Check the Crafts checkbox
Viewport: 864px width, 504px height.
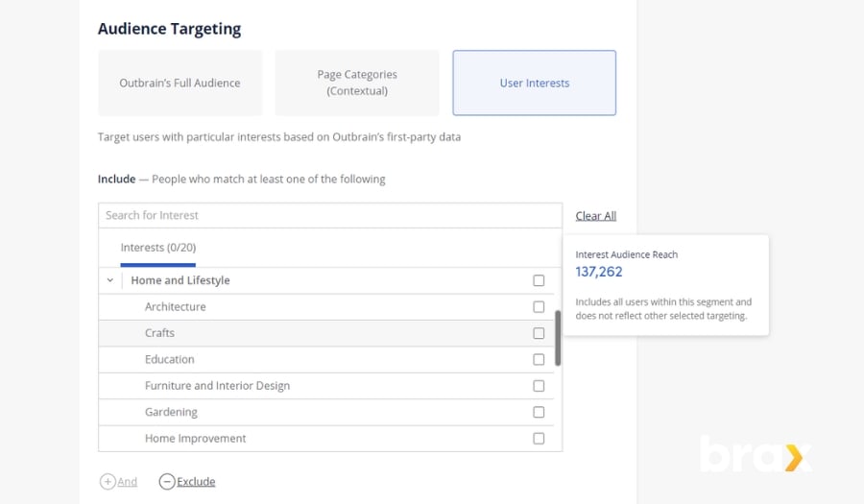539,333
